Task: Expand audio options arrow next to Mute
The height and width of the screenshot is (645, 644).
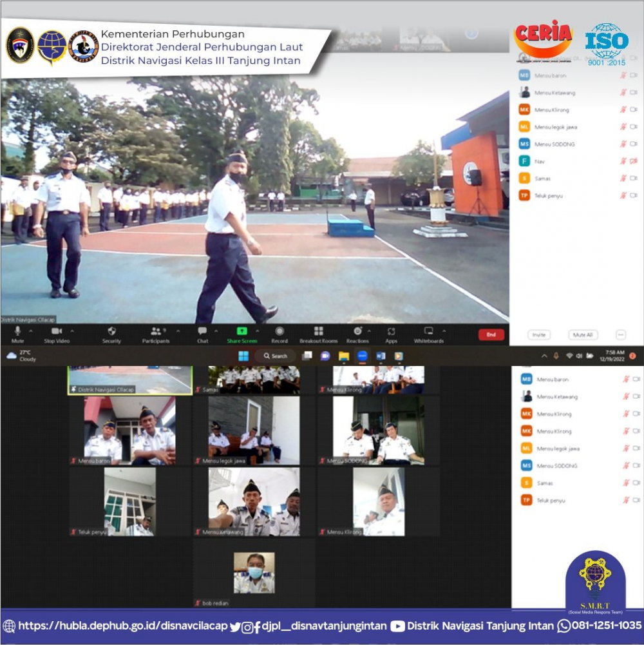Action: 31,331
